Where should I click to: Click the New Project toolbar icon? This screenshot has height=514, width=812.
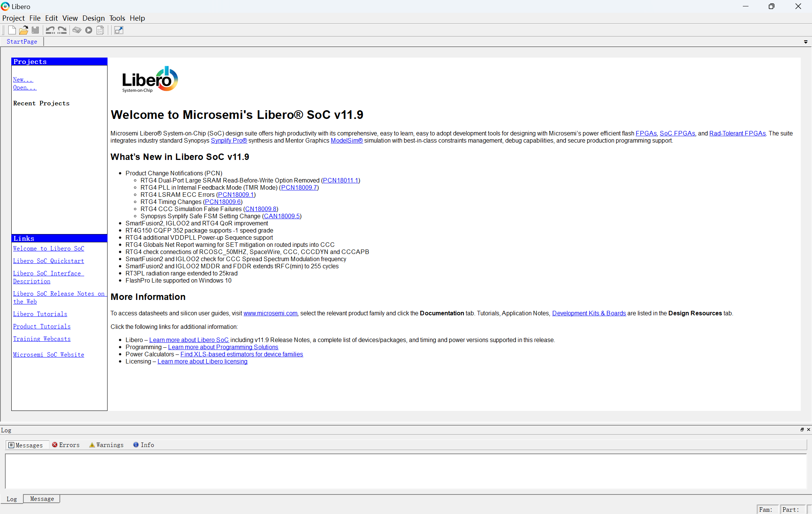point(12,30)
